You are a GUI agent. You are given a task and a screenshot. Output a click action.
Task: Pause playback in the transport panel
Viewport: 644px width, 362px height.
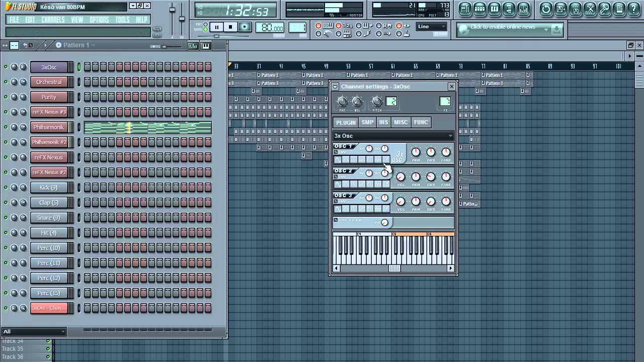pos(216,27)
